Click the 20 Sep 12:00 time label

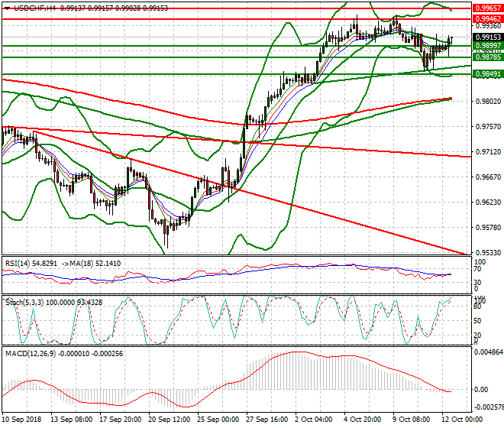[x=169, y=420]
